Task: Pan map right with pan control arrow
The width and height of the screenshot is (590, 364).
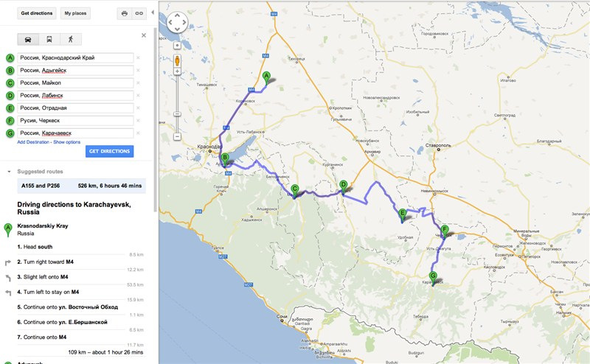Action: click(184, 22)
